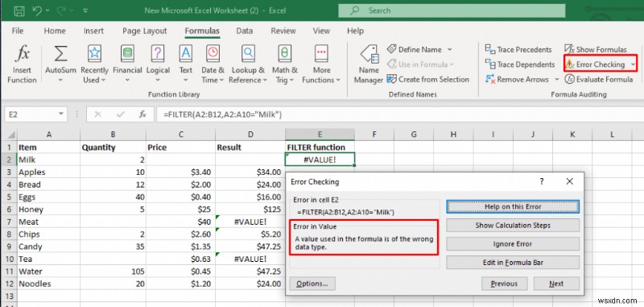644x307 pixels.
Task: Click the formula bar cancel X icon
Action: 97,114
